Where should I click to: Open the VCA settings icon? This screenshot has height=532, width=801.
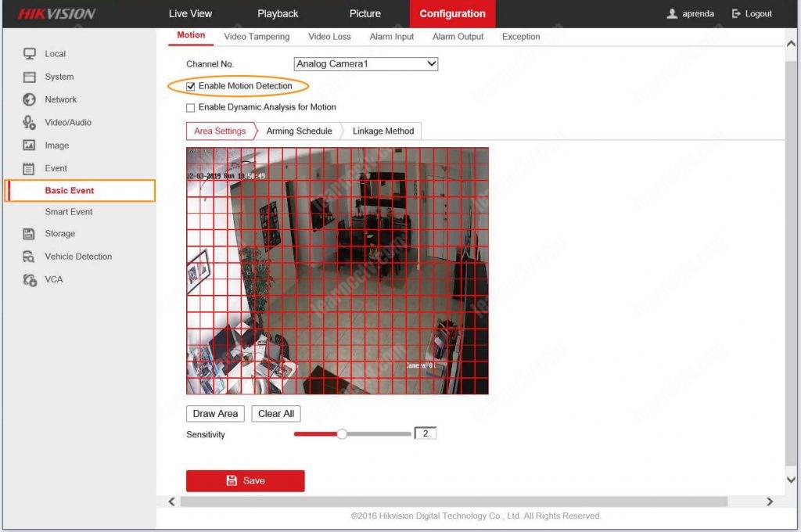point(28,279)
